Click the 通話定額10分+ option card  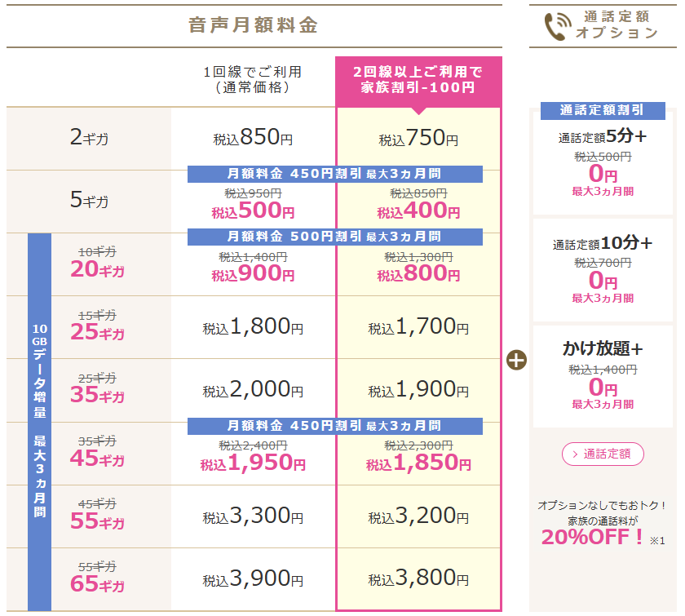(x=603, y=270)
